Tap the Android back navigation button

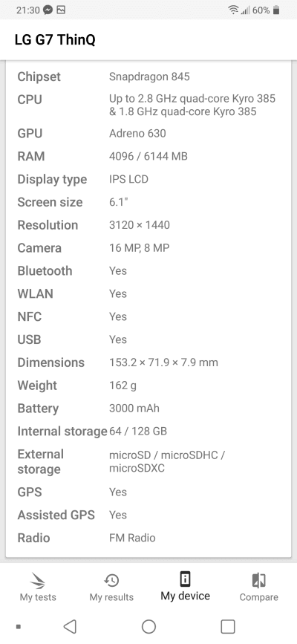point(71,627)
